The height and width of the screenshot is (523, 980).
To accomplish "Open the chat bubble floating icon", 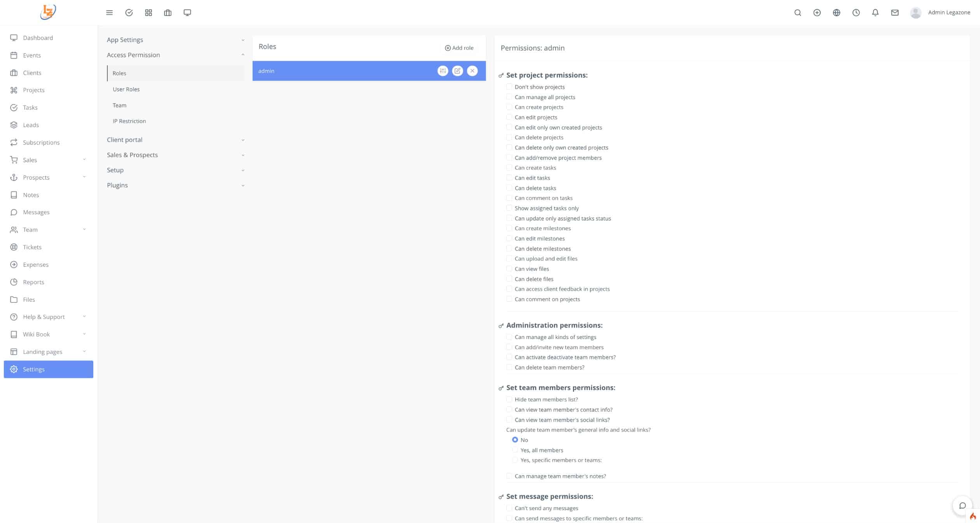I will 962,506.
